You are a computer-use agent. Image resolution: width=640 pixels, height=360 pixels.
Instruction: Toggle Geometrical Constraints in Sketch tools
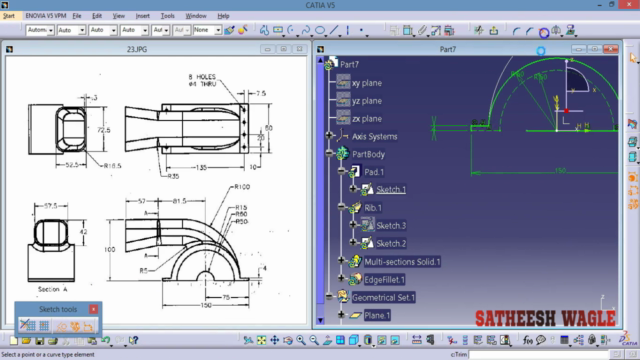pyautogui.click(x=75, y=326)
